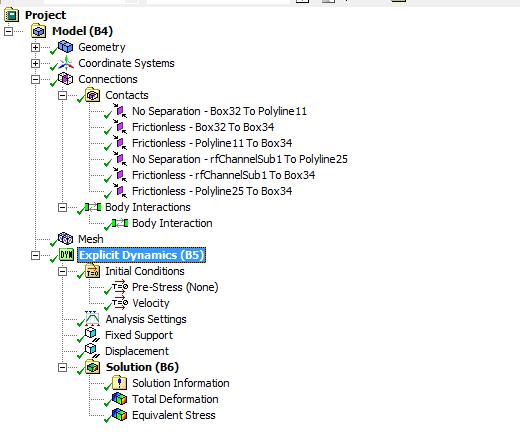Click the Geometry icon in the tree
The image size is (520, 437).
[x=65, y=47]
